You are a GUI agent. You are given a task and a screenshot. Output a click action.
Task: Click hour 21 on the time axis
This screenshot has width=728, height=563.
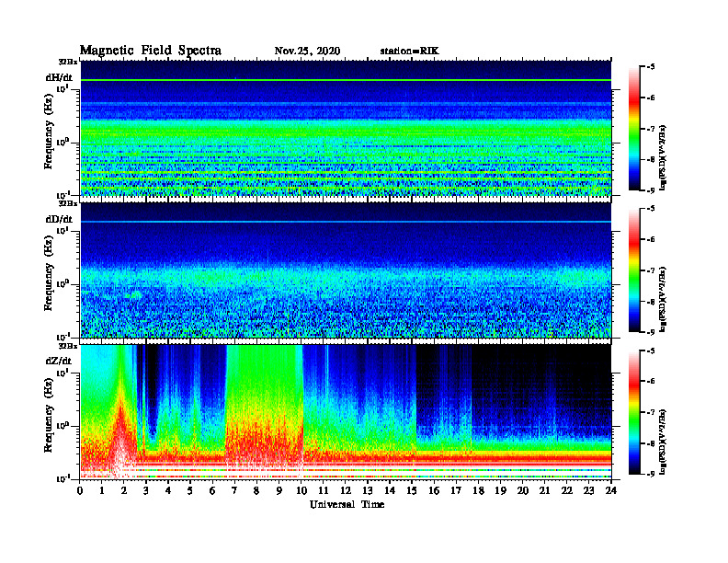(x=544, y=490)
